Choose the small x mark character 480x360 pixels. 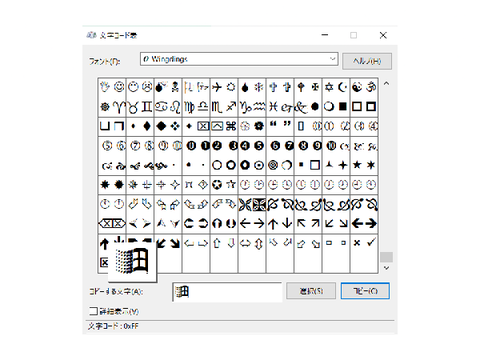pyautogui.click(x=357, y=243)
